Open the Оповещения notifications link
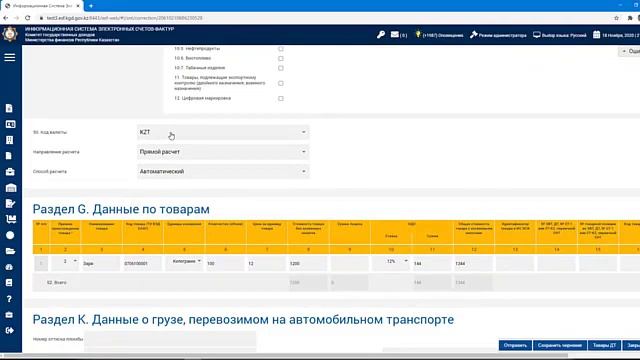 pyautogui.click(x=443, y=36)
